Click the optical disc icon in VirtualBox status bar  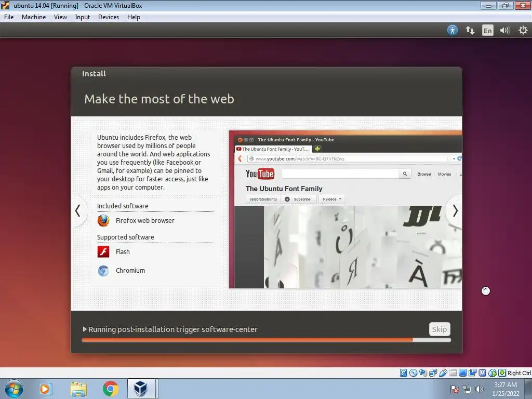(x=413, y=373)
